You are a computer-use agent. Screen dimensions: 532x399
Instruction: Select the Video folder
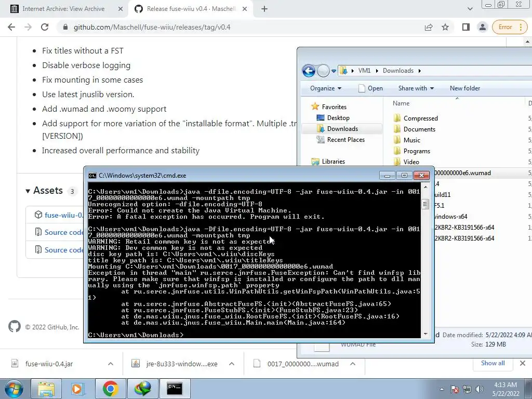(411, 162)
